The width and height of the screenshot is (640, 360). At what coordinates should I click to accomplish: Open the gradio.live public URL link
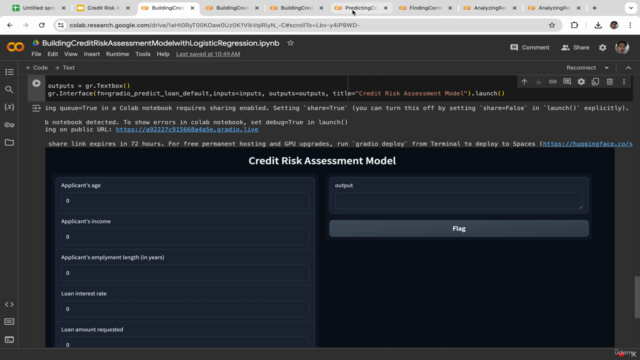click(x=187, y=129)
